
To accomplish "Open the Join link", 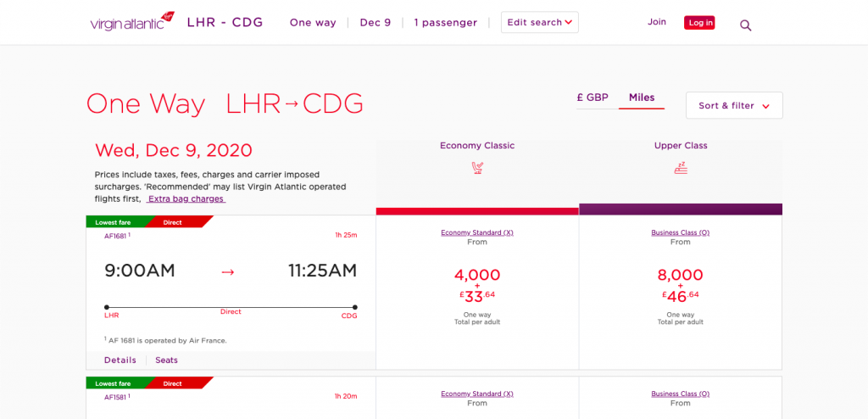I will [657, 22].
